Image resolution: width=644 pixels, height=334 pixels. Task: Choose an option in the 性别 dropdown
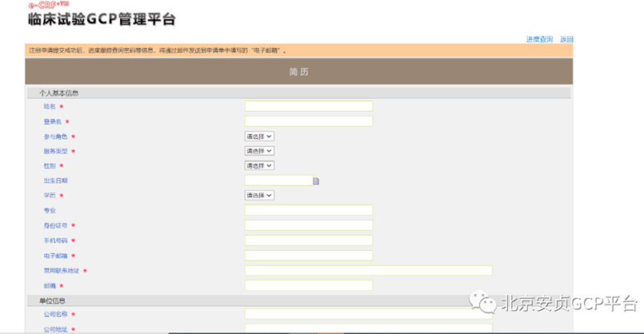pos(259,165)
